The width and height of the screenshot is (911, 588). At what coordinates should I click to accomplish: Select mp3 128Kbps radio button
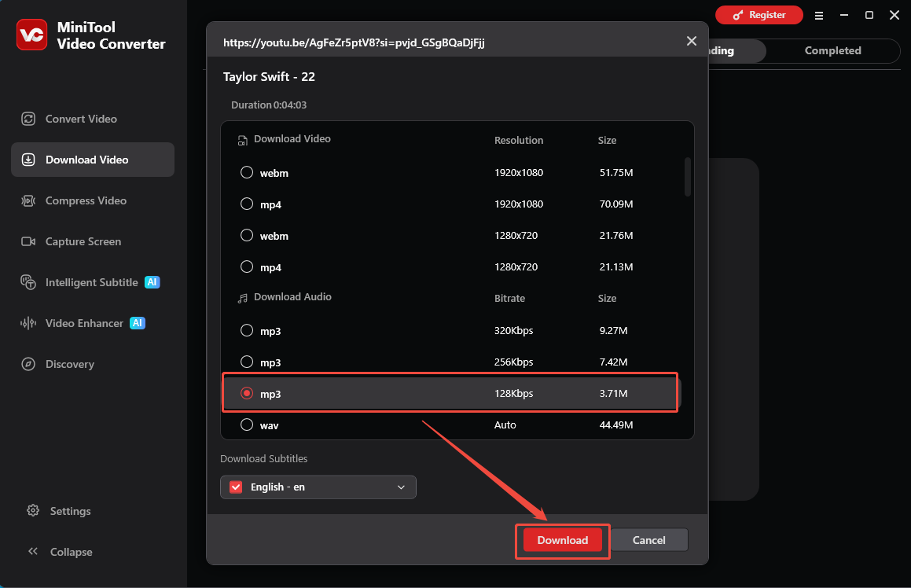[247, 393]
